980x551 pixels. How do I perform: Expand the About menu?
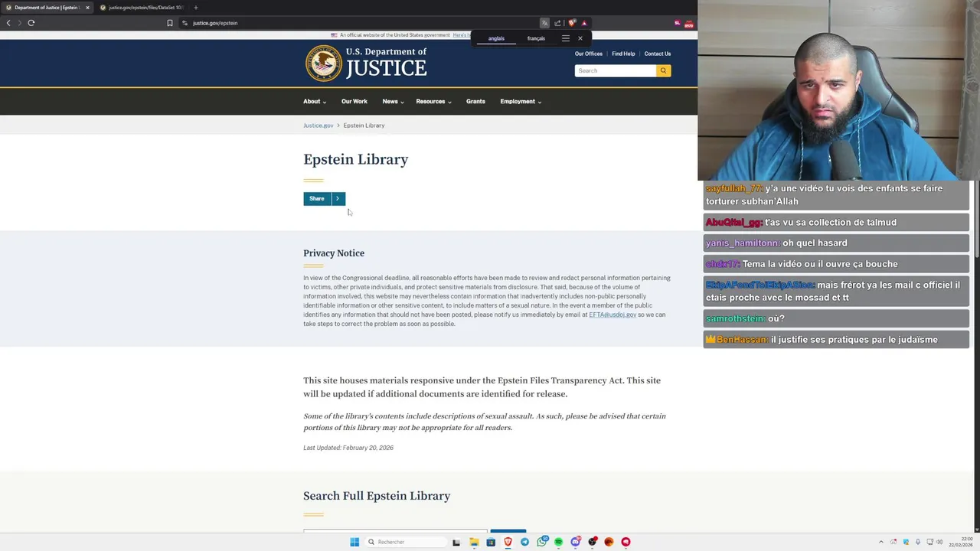pos(315,101)
